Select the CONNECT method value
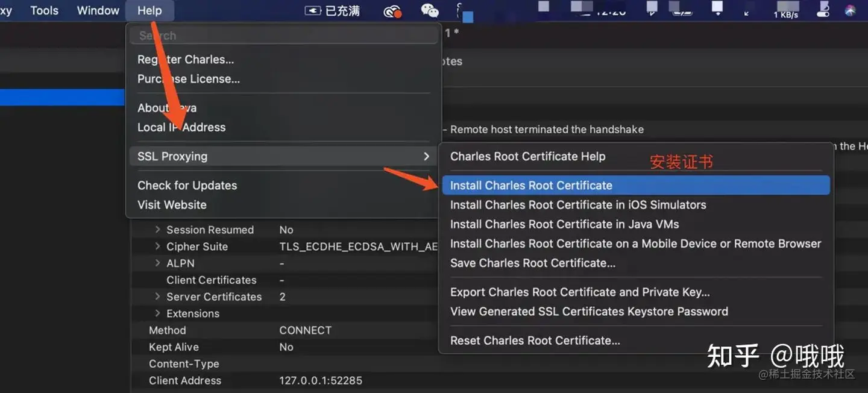Image resolution: width=868 pixels, height=393 pixels. click(306, 330)
